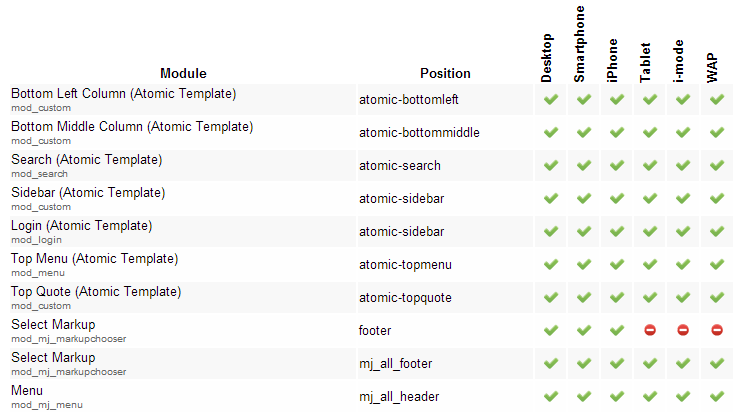
Task: Toggle Desktop checkmark for Bottom Left Column
Action: [551, 99]
